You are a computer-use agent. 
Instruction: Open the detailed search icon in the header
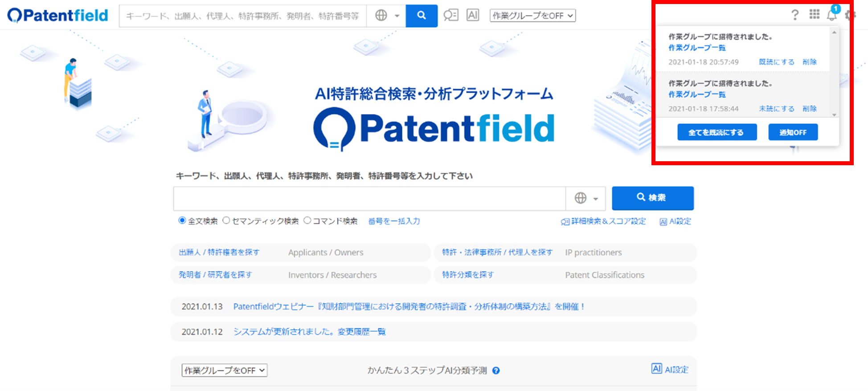tap(450, 16)
